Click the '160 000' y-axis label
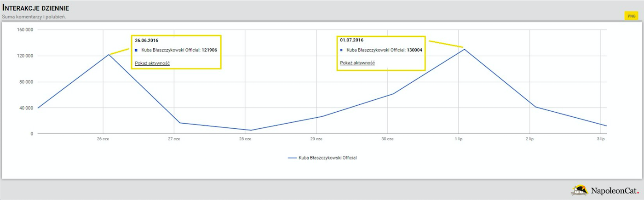 [x=24, y=30]
